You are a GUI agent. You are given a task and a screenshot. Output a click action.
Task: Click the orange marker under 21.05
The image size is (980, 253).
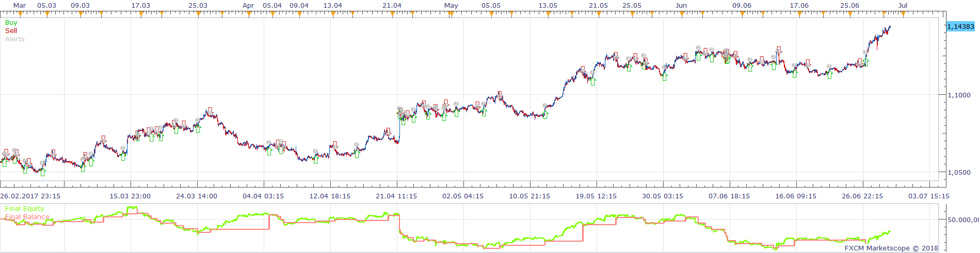[x=599, y=14]
